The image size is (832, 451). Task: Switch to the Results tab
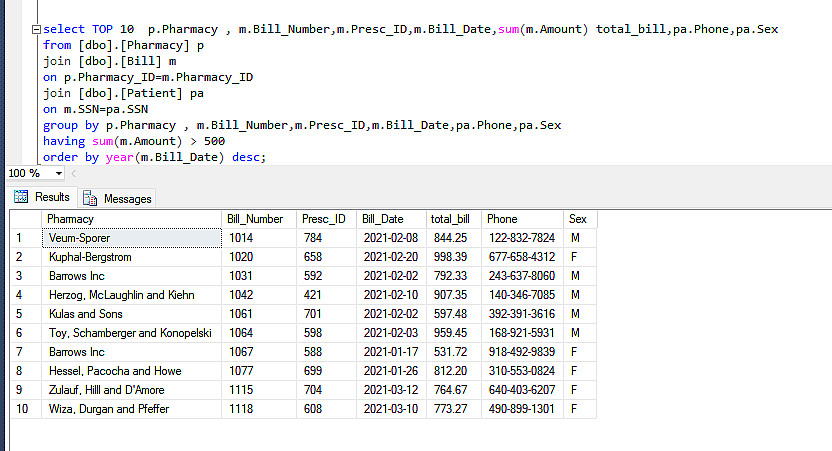pyautogui.click(x=42, y=197)
